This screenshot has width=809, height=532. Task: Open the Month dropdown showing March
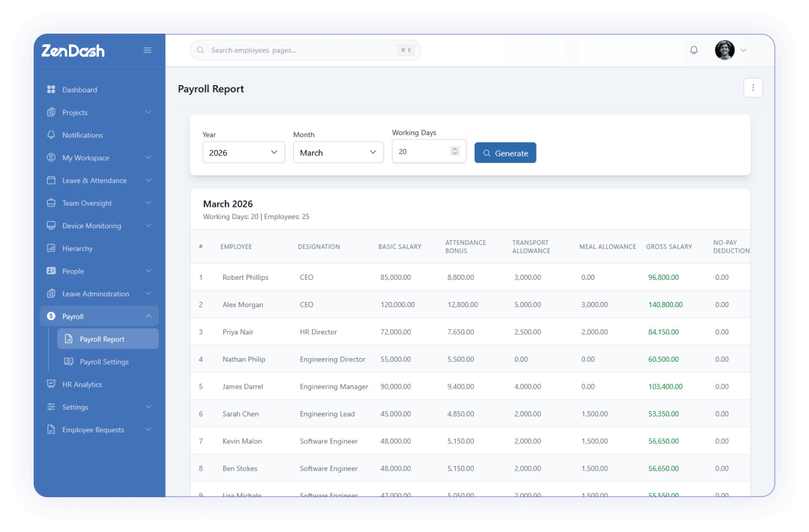(x=338, y=152)
